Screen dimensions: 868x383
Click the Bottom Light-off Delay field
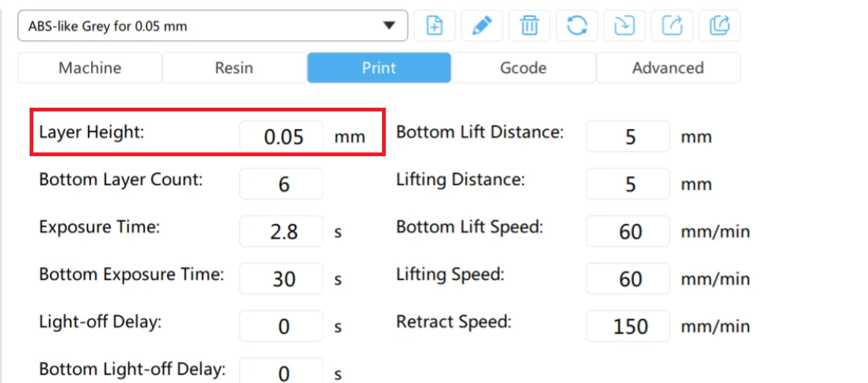click(281, 371)
